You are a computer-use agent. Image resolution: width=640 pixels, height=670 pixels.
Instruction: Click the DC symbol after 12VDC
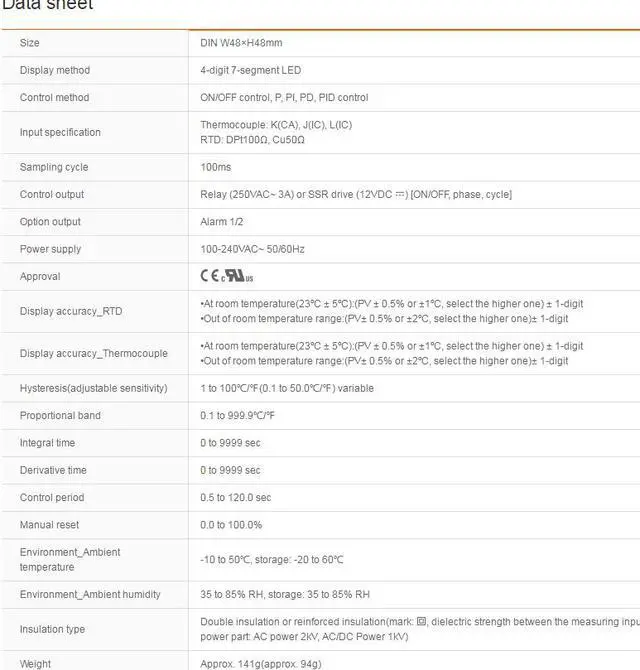click(x=401, y=194)
